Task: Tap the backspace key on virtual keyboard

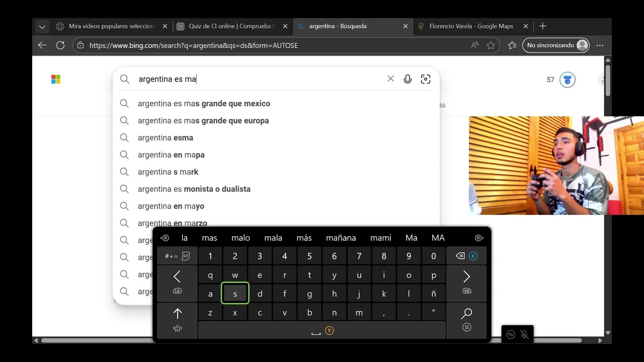Action: [x=466, y=256]
